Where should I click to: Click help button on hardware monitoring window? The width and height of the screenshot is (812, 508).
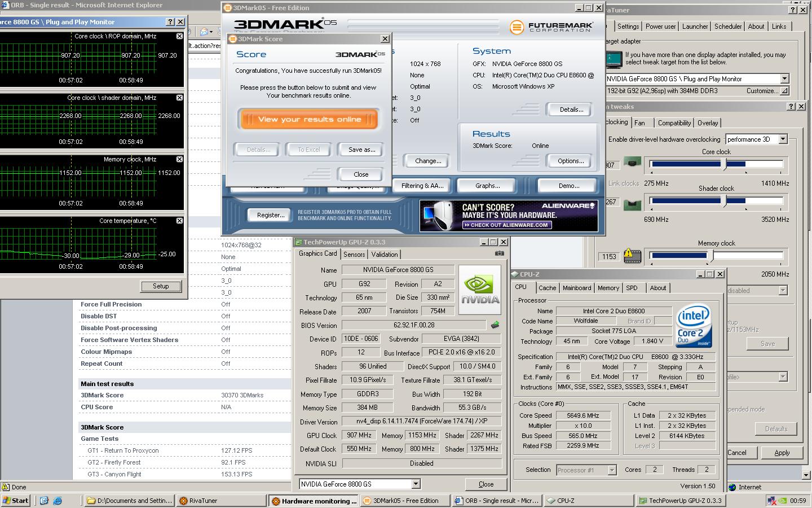(170, 22)
